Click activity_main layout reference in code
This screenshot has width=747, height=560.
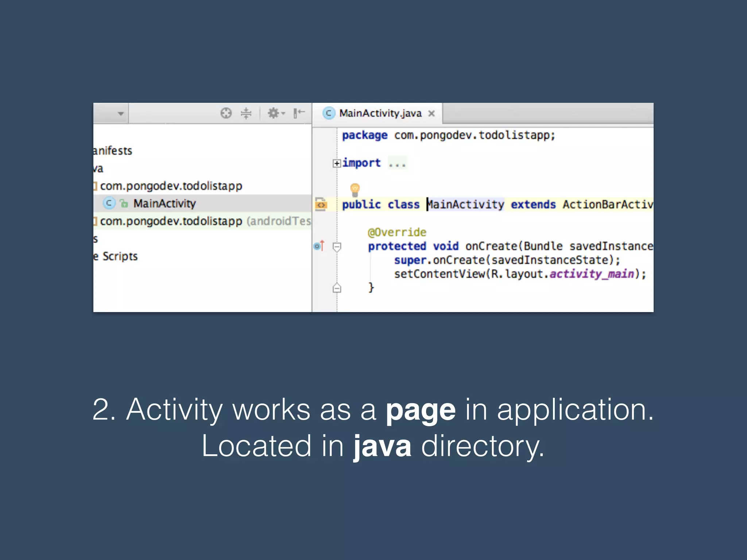[x=592, y=274]
